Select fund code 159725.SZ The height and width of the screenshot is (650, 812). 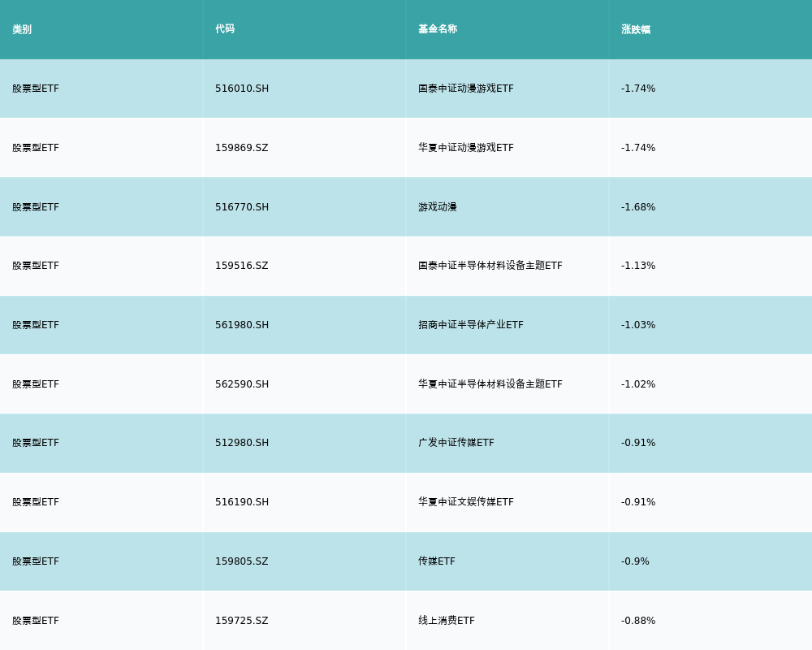coord(242,621)
